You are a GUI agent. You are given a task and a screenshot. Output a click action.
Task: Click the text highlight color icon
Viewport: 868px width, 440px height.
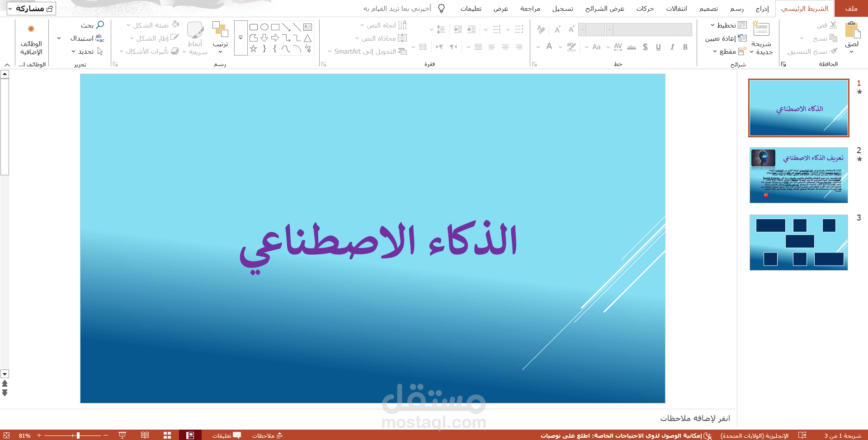(571, 47)
